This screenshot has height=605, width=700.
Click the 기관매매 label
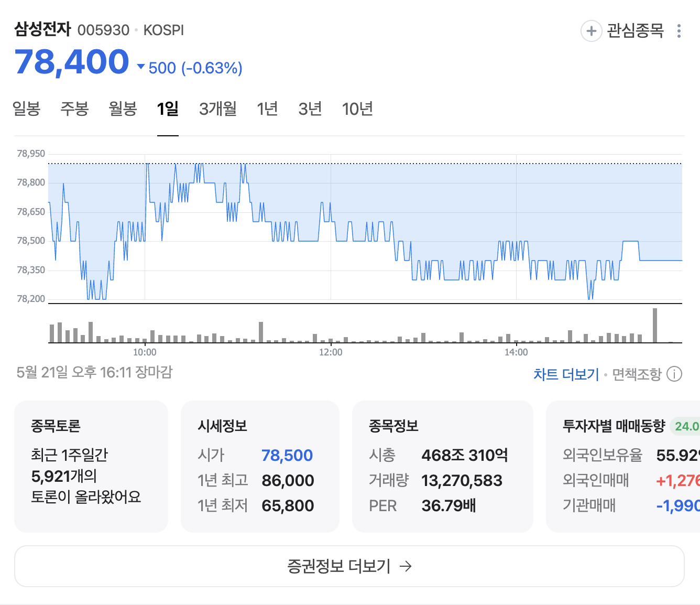pos(589,506)
